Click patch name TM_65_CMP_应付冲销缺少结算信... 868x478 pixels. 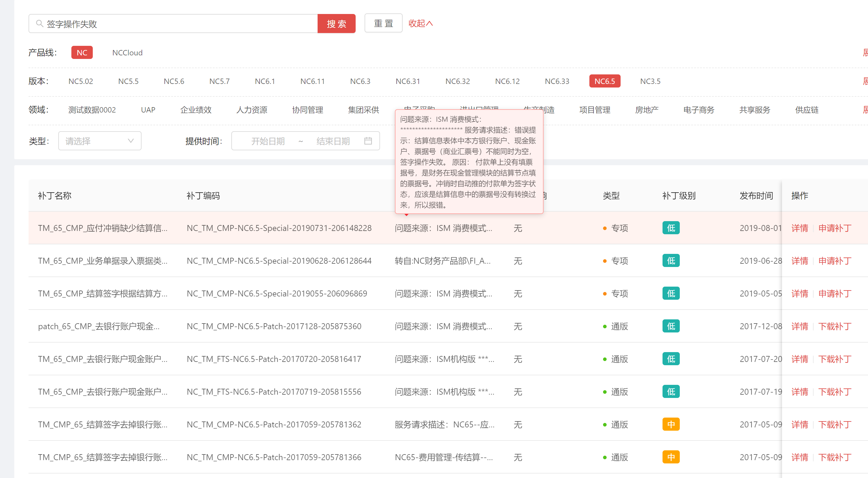(103, 228)
